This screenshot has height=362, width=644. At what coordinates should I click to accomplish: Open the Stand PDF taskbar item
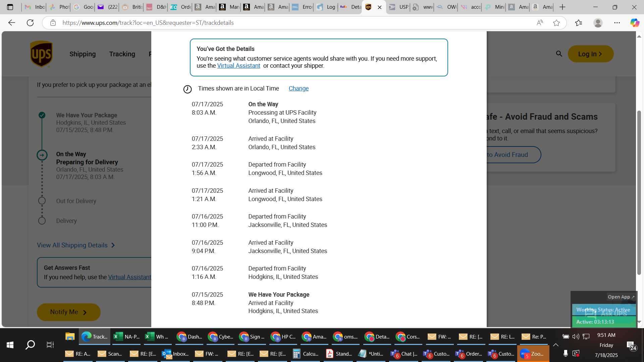(x=339, y=354)
